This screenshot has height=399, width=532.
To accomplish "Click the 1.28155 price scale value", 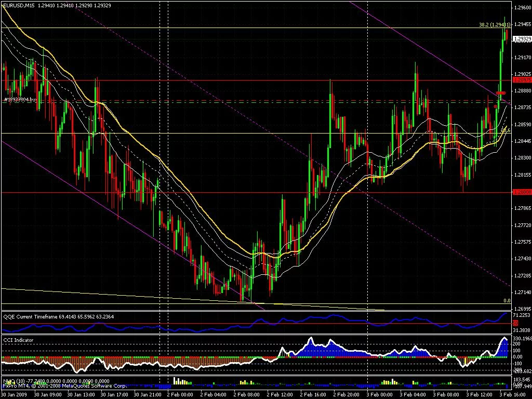I will click(x=523, y=175).
